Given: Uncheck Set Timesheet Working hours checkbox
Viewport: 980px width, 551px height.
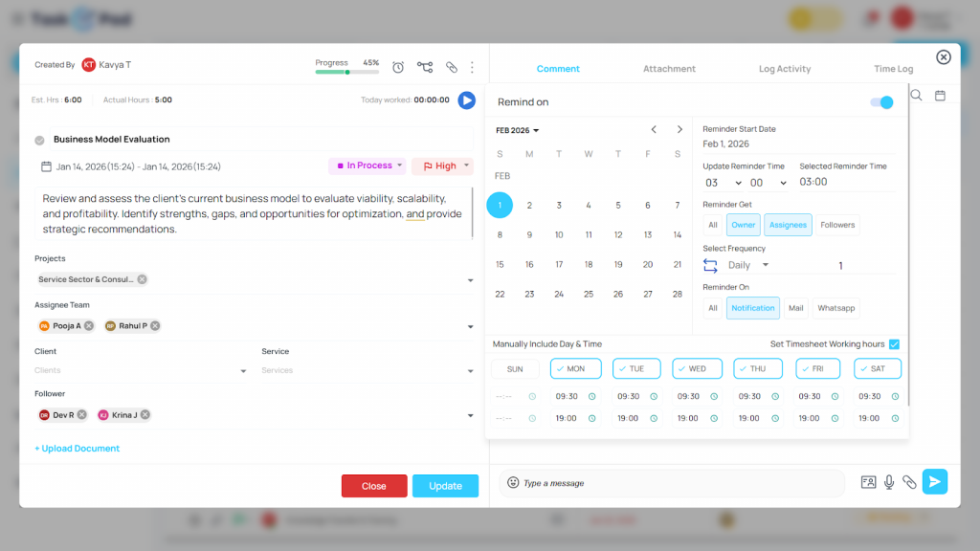Looking at the screenshot, I should 894,344.
